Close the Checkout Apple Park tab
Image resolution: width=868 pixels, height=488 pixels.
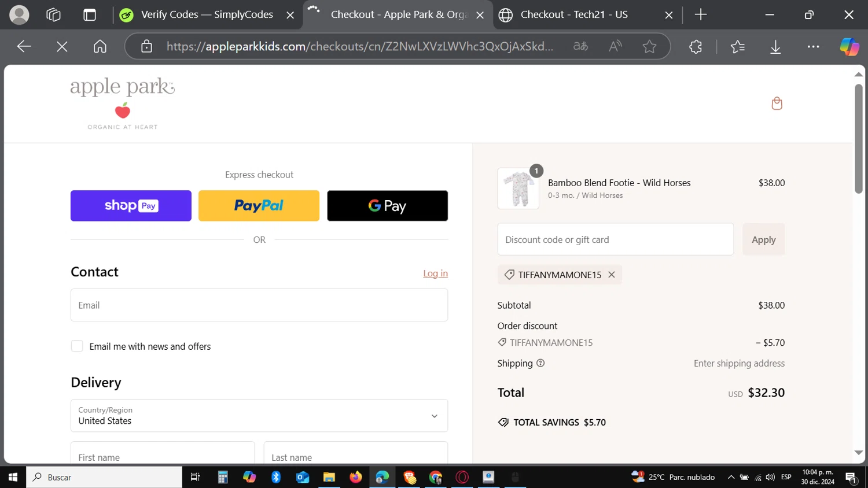[480, 15]
